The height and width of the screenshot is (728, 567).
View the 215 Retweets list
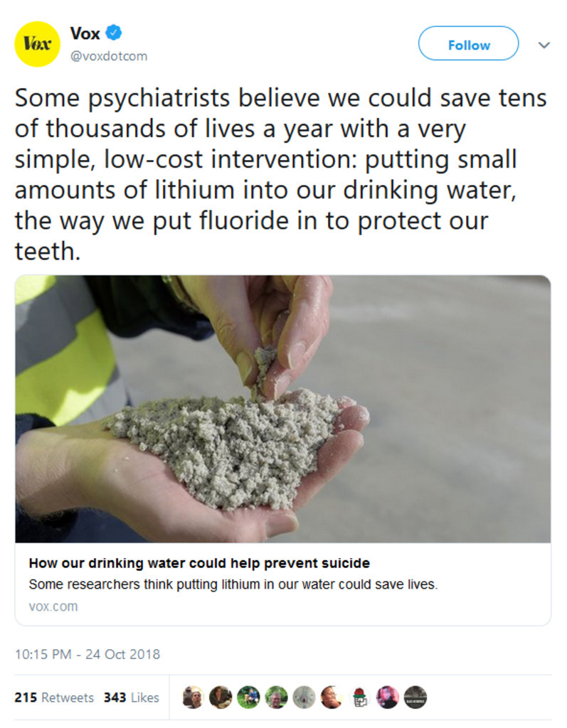pyautogui.click(x=54, y=697)
